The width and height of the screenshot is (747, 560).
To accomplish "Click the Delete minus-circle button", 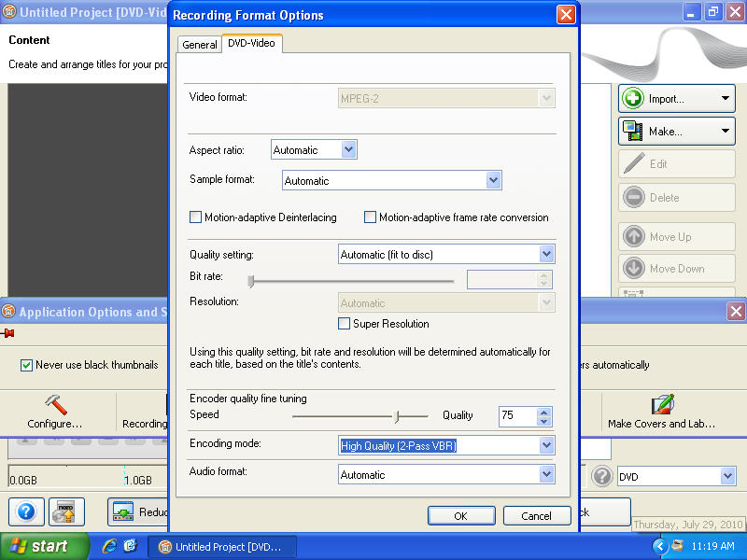I will coord(676,197).
